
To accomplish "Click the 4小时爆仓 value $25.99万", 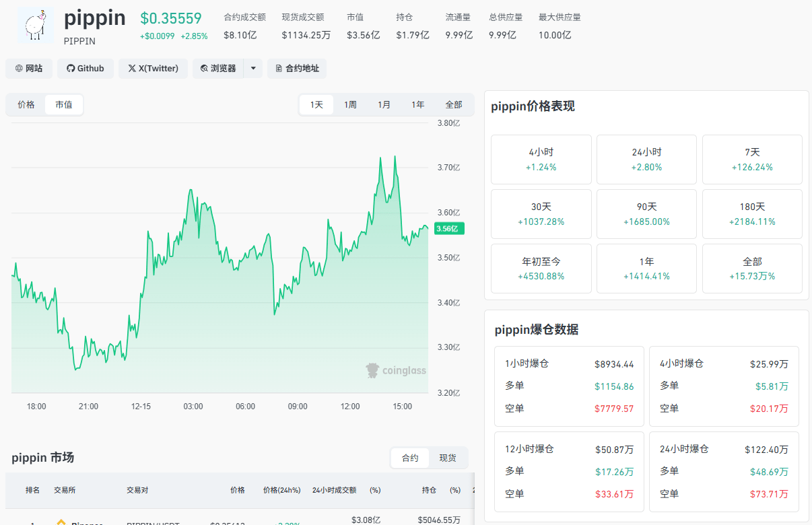I will point(769,364).
